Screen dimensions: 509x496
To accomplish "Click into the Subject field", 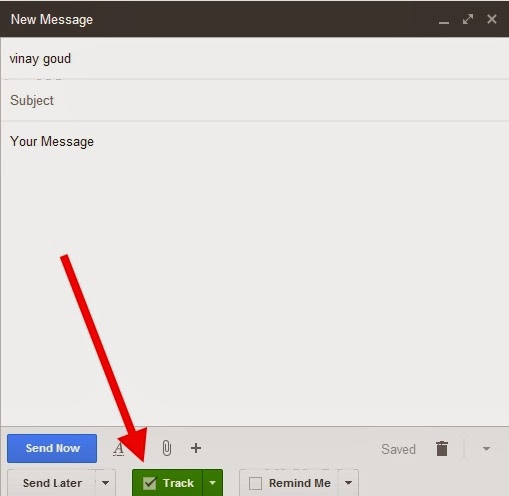I will 255,100.
